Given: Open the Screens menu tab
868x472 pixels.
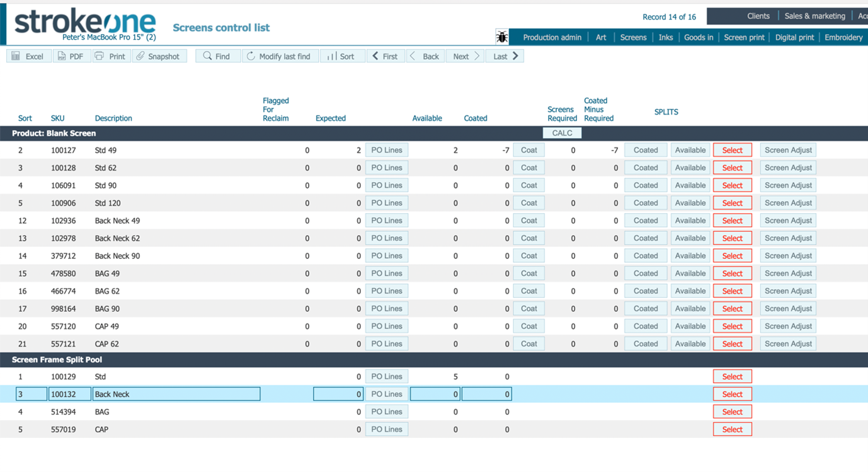Looking at the screenshot, I should 633,37.
